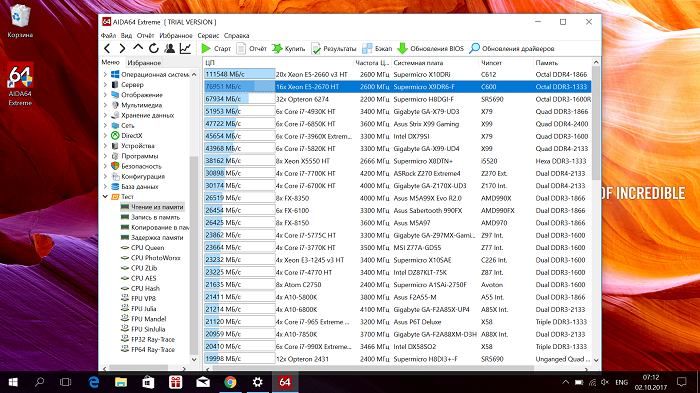Open the Отчёт toolbar button
The image size is (700, 393).
(x=251, y=49)
